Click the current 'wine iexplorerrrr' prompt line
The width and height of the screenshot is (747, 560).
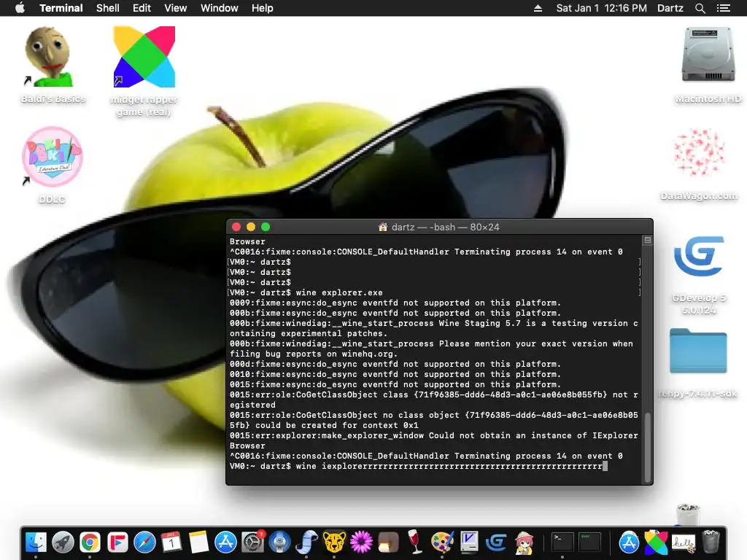click(x=418, y=466)
